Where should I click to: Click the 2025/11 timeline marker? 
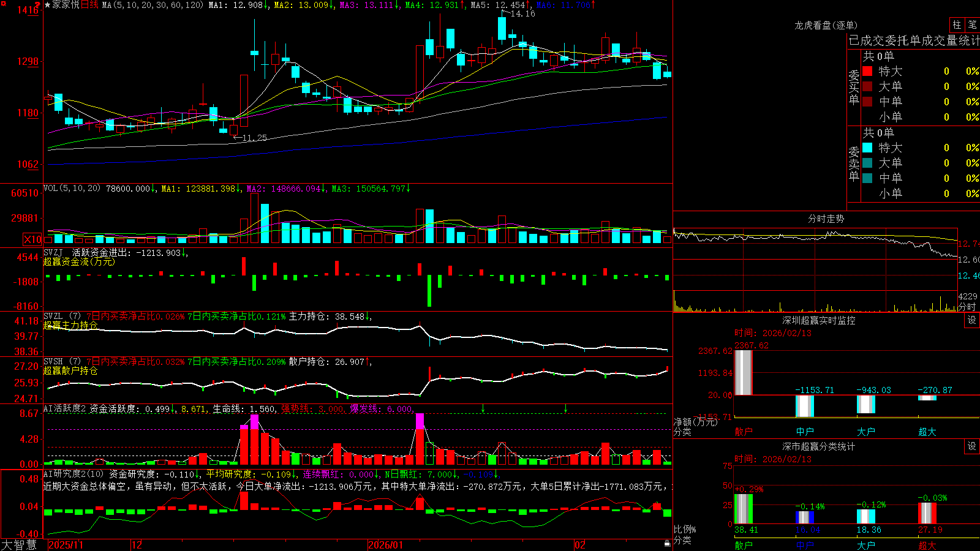pos(66,545)
